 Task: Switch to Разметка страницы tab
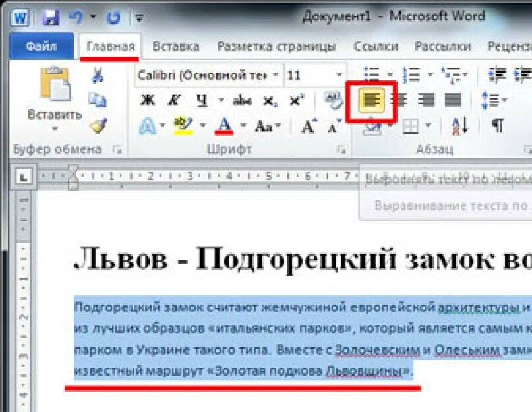[276, 47]
